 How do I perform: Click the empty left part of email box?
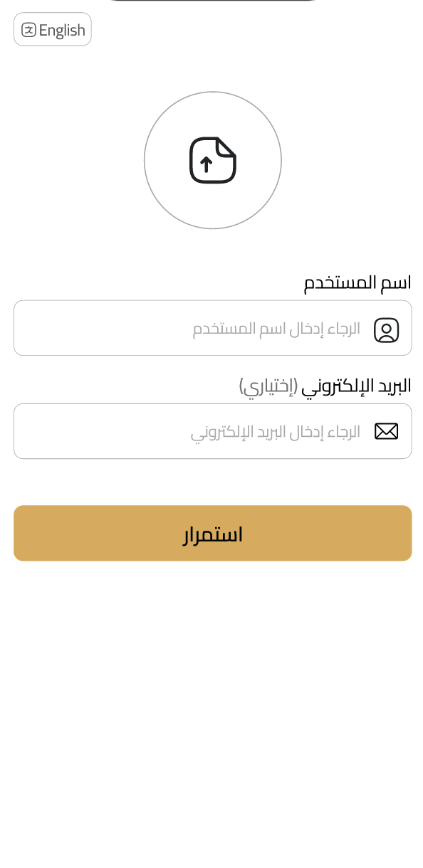click(x=100, y=431)
